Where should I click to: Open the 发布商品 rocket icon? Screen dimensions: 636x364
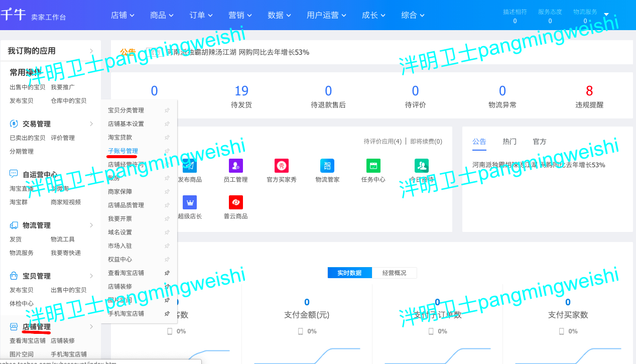190,166
